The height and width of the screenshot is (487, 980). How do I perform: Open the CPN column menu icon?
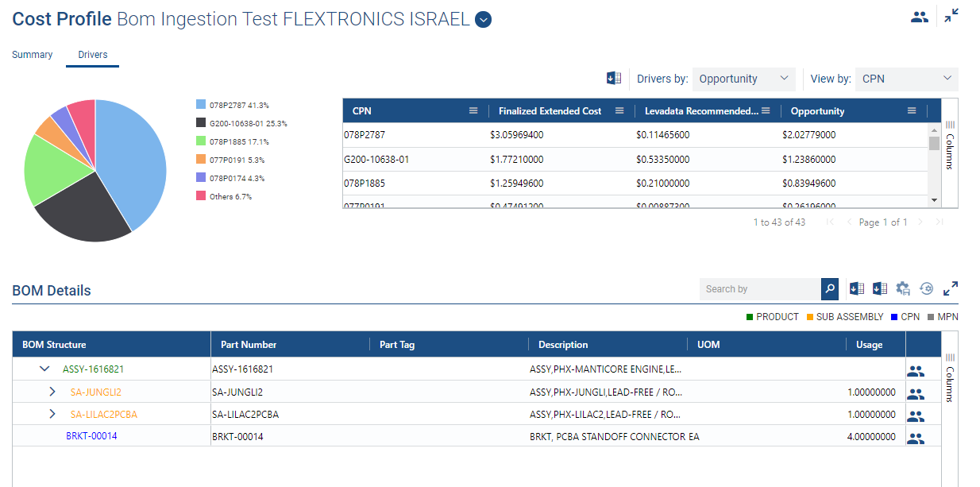point(473,111)
